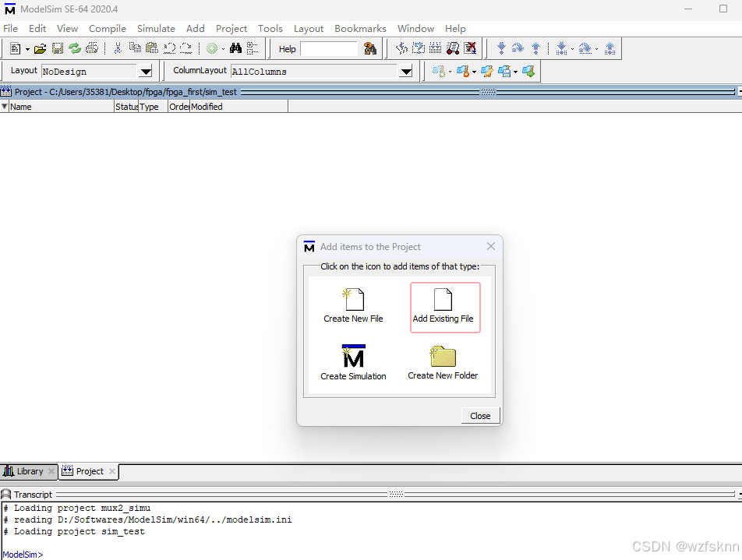742x560 pixels.
Task: Open the View menu
Action: pos(67,28)
